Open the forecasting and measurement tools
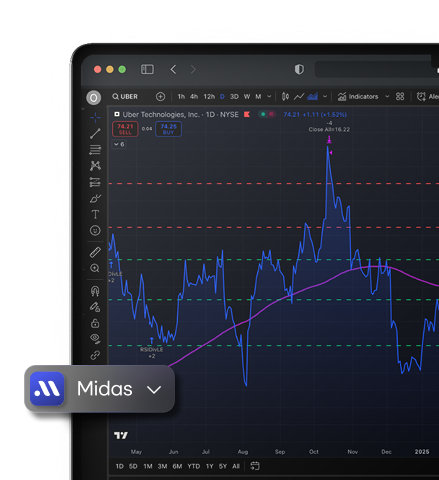Image resolution: width=439 pixels, height=480 pixels. (95, 182)
